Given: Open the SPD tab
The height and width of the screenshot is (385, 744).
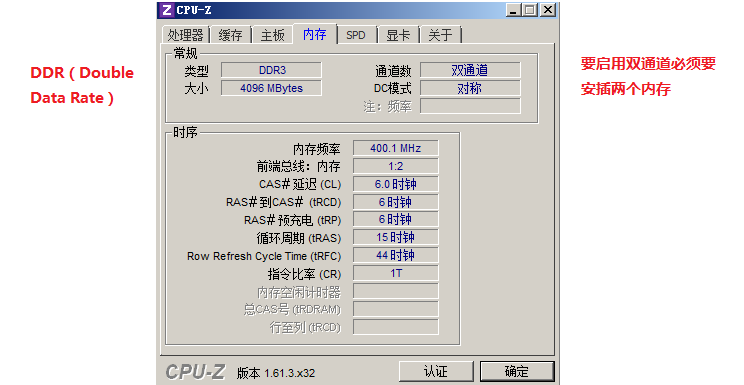Looking at the screenshot, I should (x=356, y=35).
